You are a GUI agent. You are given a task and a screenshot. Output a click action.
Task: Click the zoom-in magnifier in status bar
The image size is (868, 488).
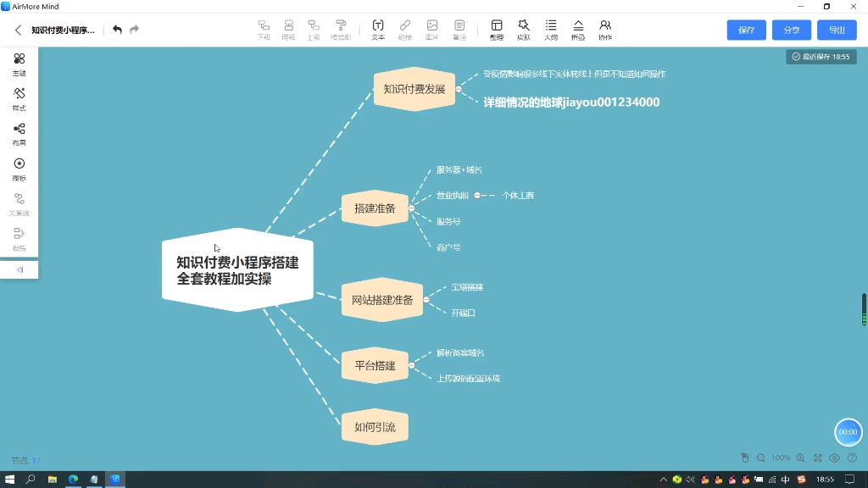pyautogui.click(x=800, y=457)
